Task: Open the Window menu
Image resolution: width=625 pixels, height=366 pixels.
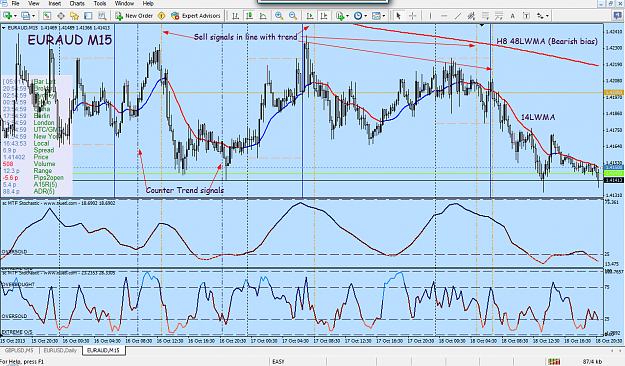Action: click(124, 4)
